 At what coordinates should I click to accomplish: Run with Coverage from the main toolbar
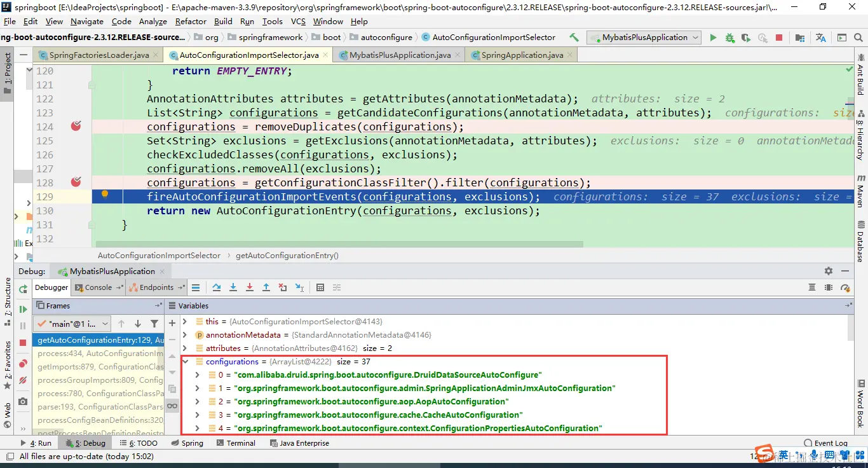(x=746, y=38)
